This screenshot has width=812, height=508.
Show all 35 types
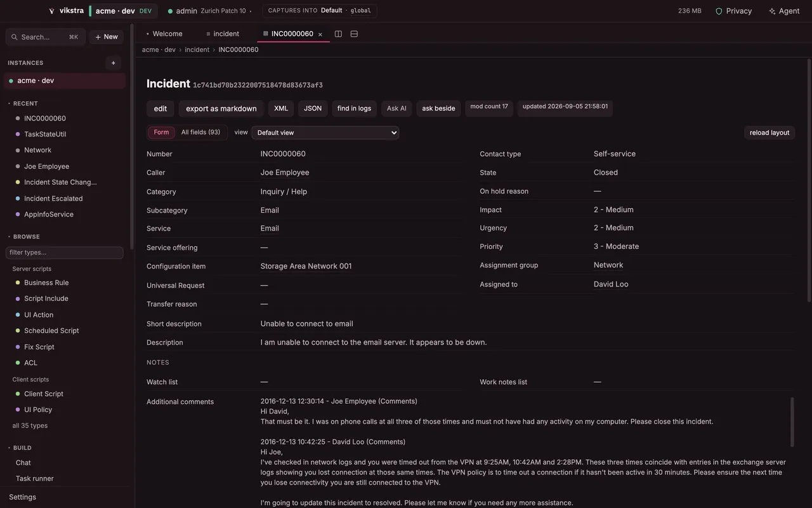[30, 425]
